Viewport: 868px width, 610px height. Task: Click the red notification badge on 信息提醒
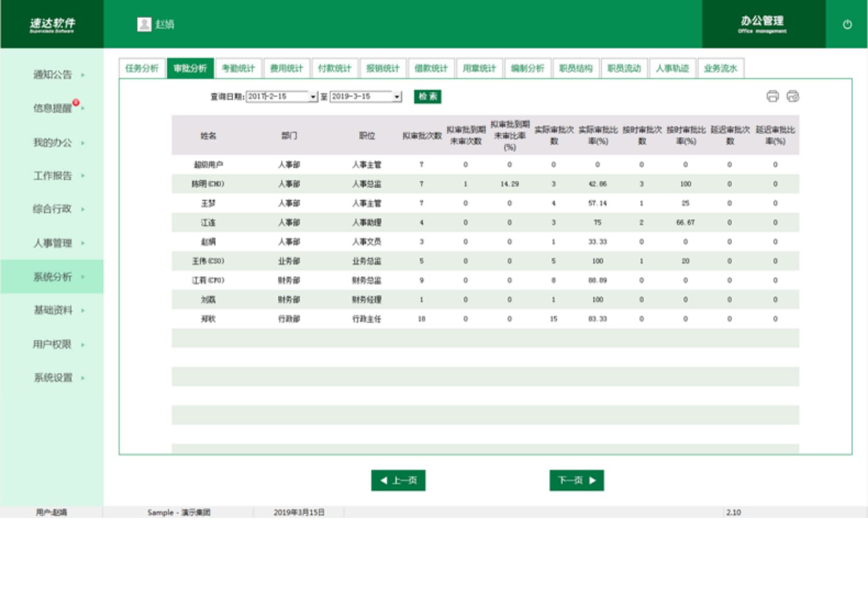(76, 102)
